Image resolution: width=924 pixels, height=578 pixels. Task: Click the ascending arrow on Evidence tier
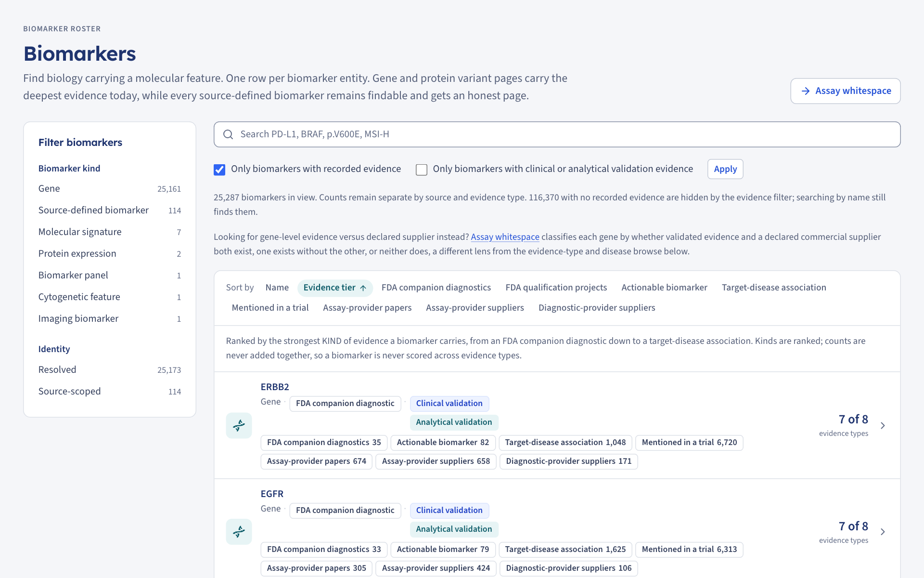tap(363, 288)
